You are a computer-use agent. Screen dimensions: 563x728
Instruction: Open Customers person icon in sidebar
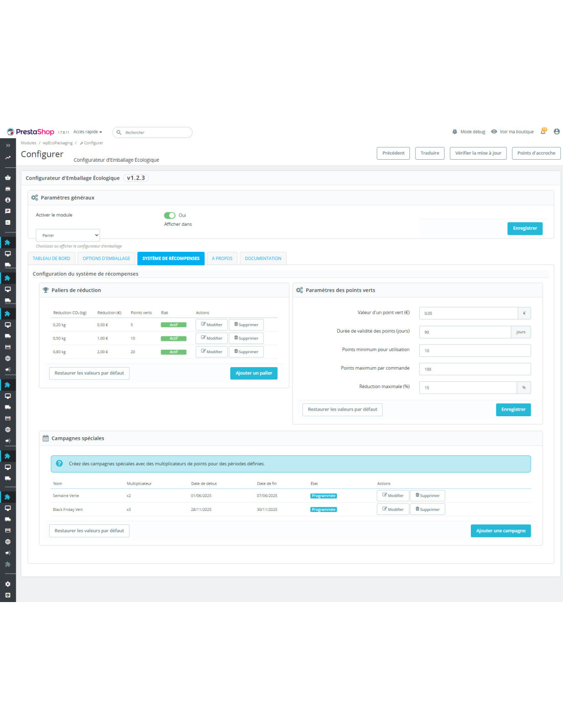pyautogui.click(x=8, y=200)
